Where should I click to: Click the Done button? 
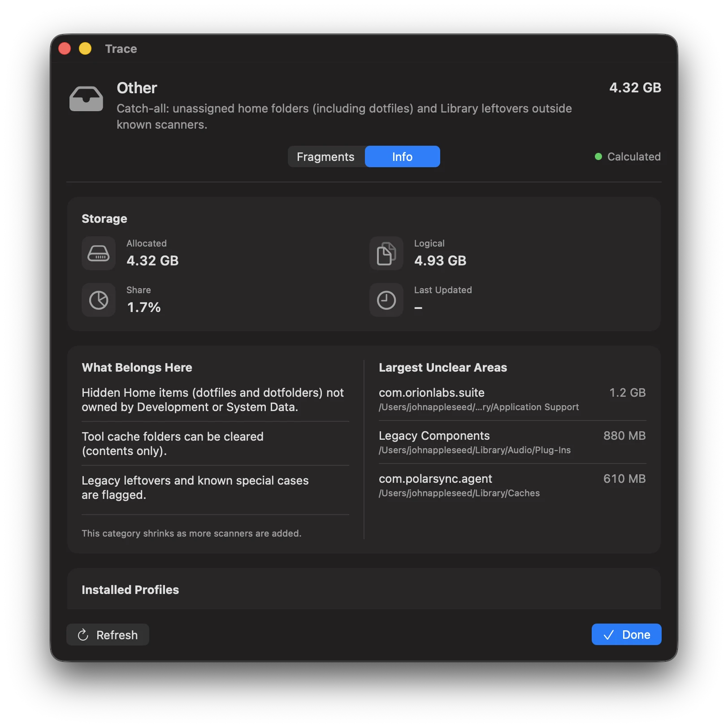pos(626,634)
